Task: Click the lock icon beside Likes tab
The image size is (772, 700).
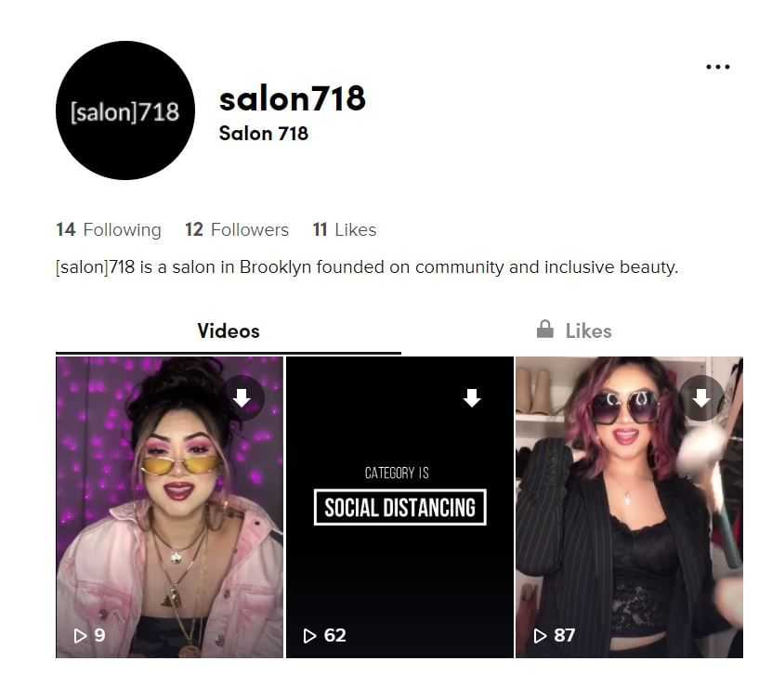Action: (545, 329)
